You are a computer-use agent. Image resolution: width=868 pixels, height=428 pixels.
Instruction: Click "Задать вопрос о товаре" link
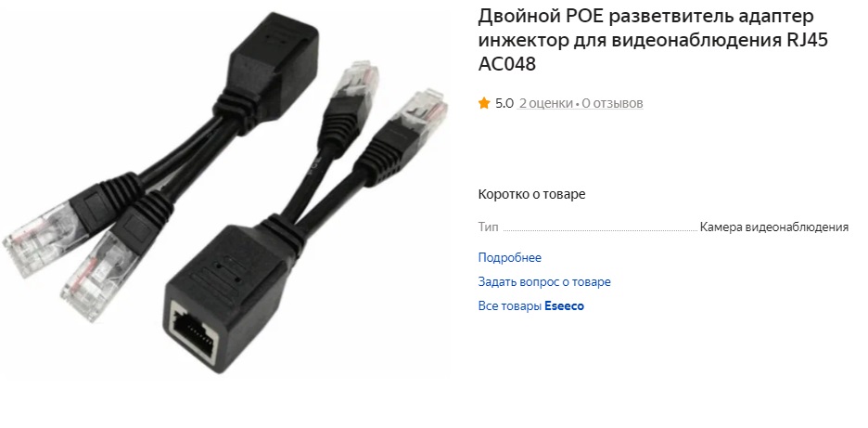click(x=544, y=281)
